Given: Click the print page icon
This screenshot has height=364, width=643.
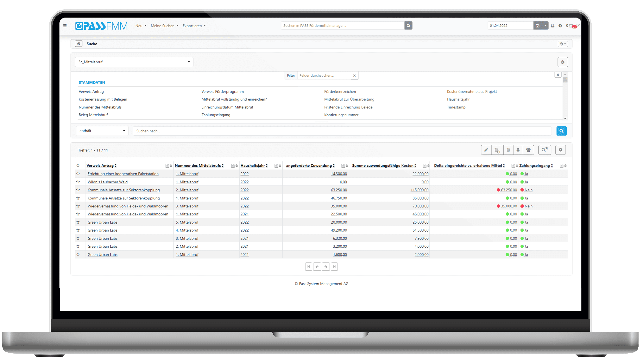Looking at the screenshot, I should click(x=552, y=26).
